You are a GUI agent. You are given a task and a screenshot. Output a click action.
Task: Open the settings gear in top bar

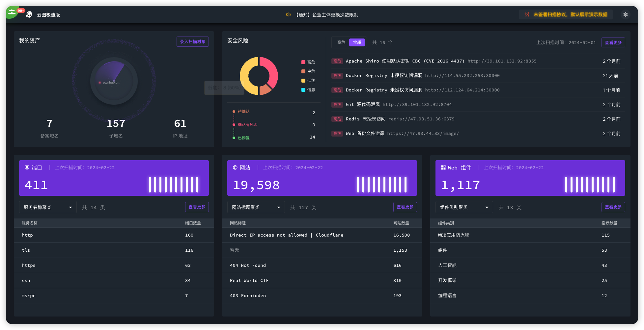(625, 14)
